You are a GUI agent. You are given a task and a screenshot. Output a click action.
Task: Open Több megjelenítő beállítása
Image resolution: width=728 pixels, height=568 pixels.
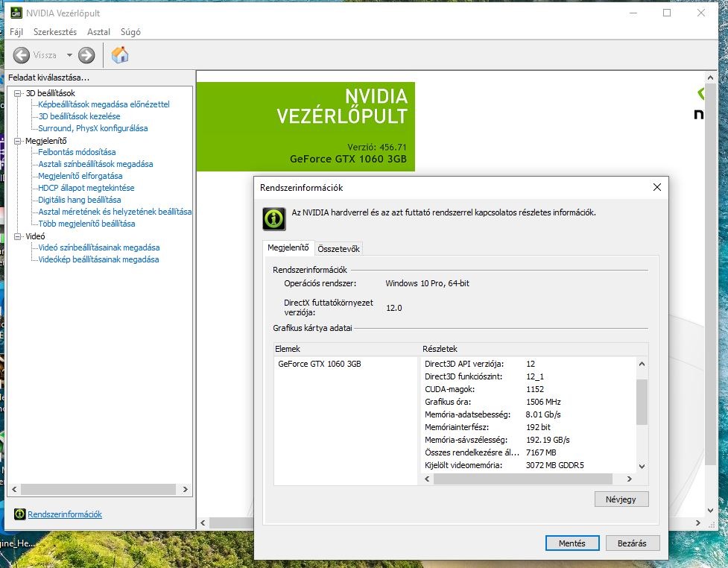coord(86,224)
